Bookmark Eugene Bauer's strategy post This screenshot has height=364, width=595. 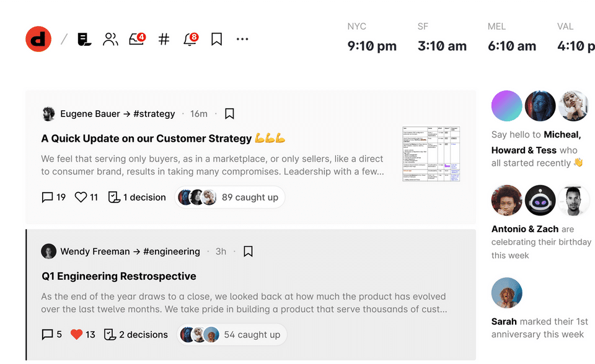tap(229, 114)
